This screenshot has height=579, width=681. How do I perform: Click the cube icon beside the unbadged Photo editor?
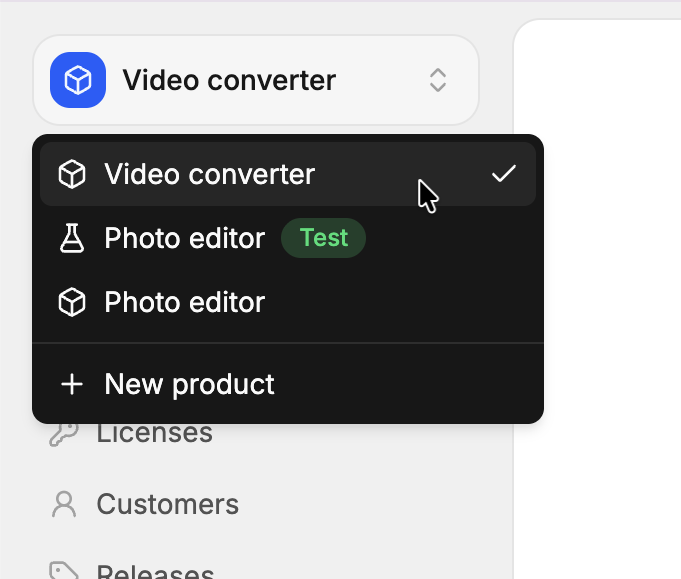click(x=72, y=302)
